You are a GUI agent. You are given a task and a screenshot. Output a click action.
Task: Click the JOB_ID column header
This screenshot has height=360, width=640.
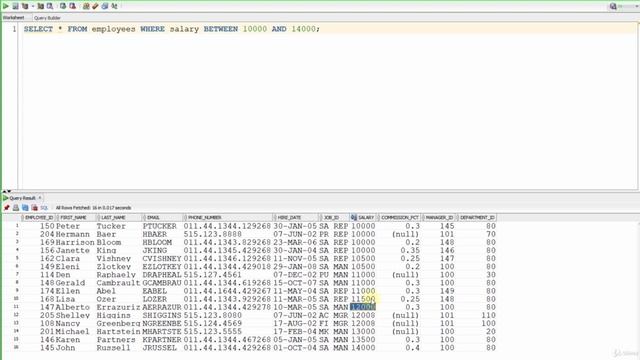click(334, 218)
